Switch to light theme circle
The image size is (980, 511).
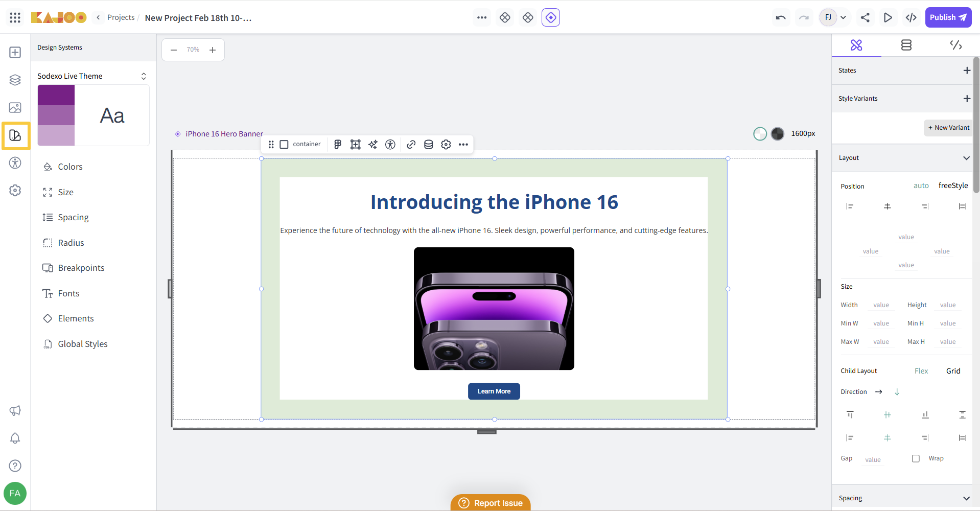[x=760, y=134]
